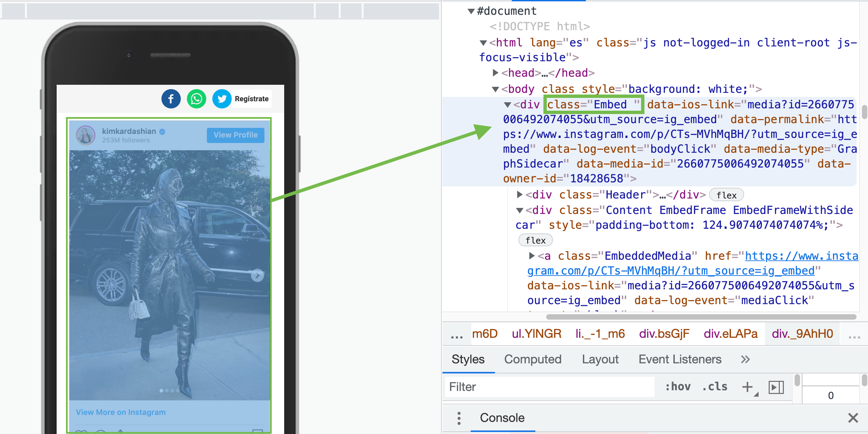The width and height of the screenshot is (868, 434).
Task: Click the next photo carousel arrow
Action: point(258,276)
